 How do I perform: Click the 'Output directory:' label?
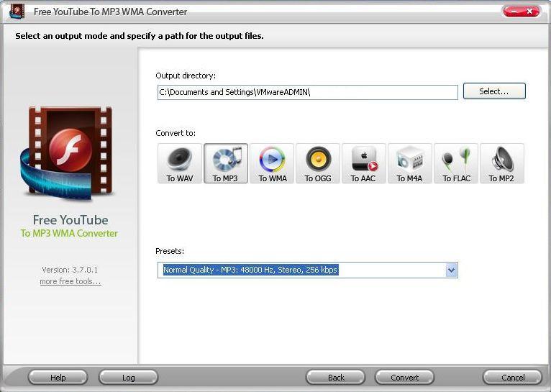pyautogui.click(x=186, y=76)
